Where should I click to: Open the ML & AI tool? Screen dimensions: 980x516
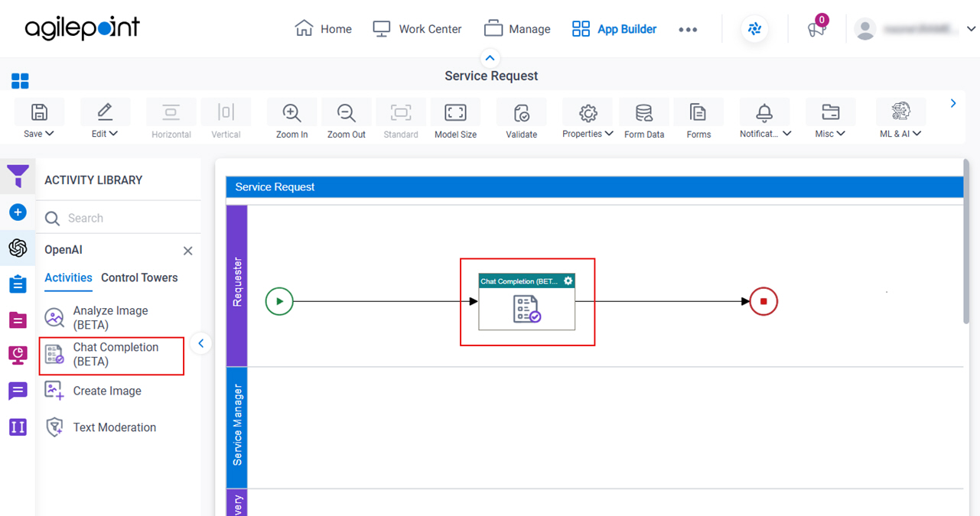pyautogui.click(x=900, y=112)
